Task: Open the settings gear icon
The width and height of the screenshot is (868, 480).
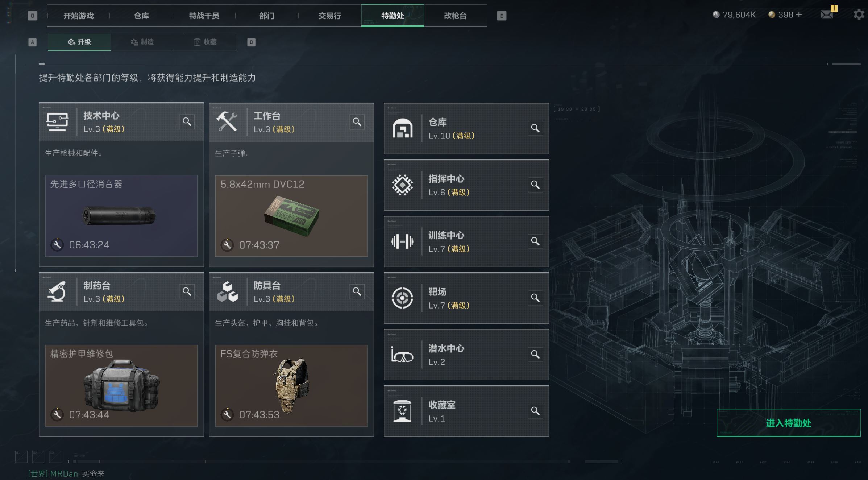Action: tap(859, 15)
